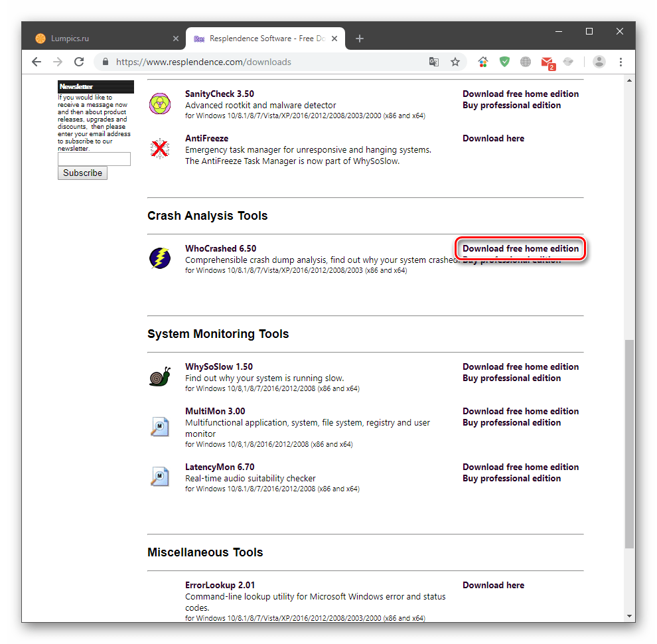The image size is (657, 644).
Task: Click the AntiFreeze red cross icon
Action: tap(160, 148)
